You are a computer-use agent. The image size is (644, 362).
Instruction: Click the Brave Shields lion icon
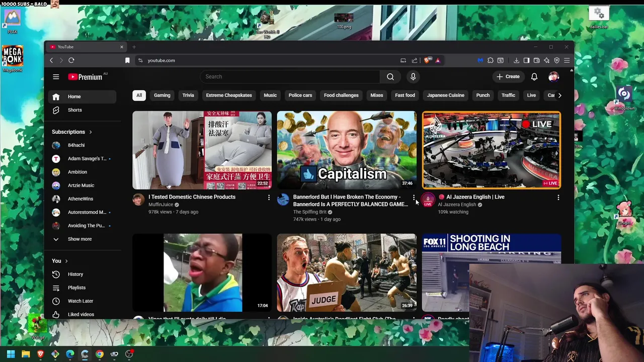coord(427,60)
